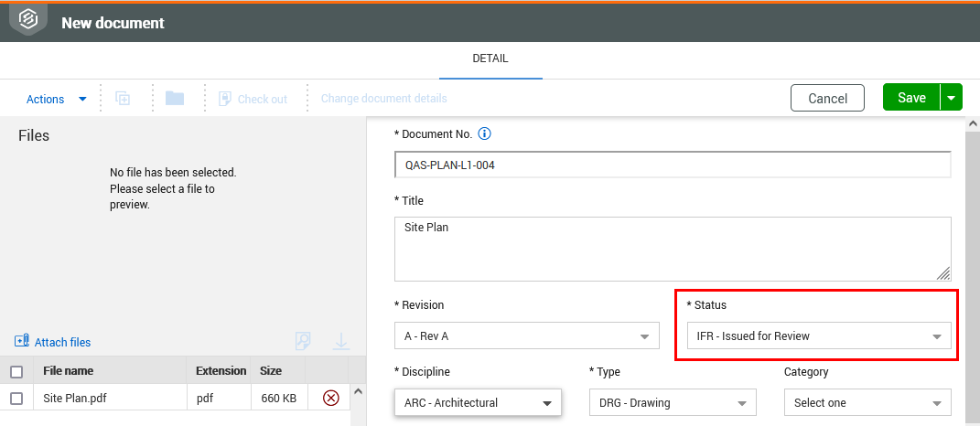Image resolution: width=980 pixels, height=426 pixels.
Task: Click the folder icon in toolbar
Action: click(x=175, y=98)
